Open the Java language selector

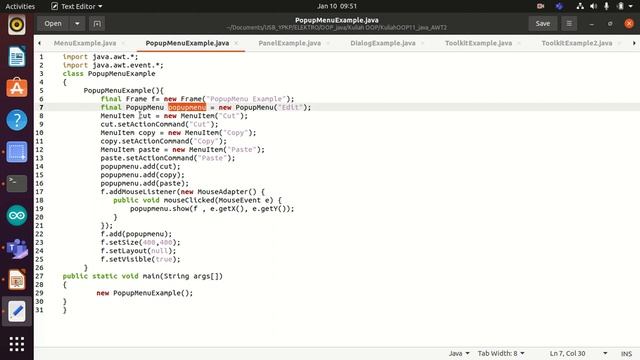pos(459,353)
